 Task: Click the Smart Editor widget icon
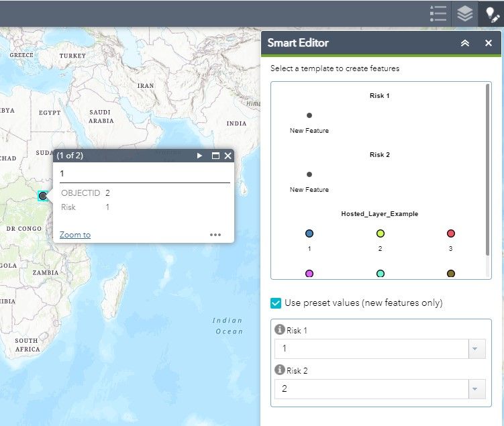(491, 14)
